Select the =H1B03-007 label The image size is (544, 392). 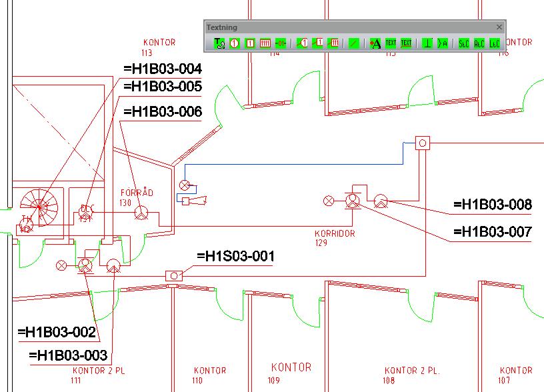click(x=493, y=231)
